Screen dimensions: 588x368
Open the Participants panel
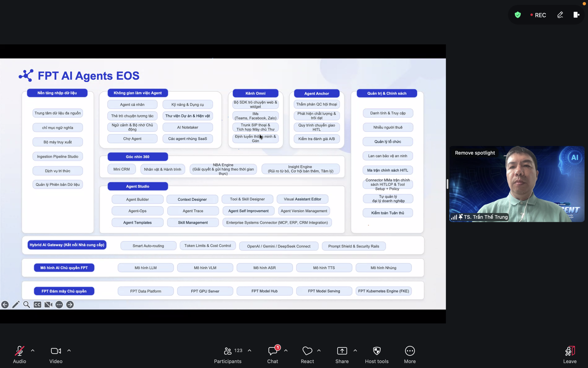228,355
